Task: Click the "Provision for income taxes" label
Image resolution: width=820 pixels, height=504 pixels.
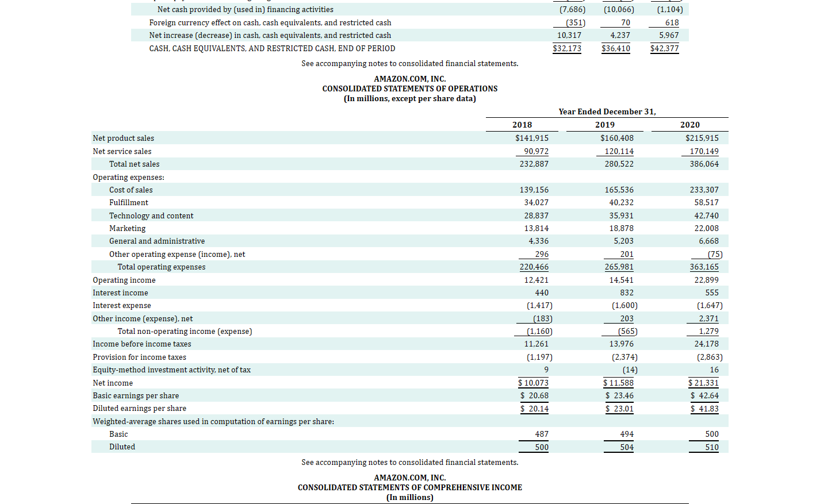Action: tap(139, 357)
